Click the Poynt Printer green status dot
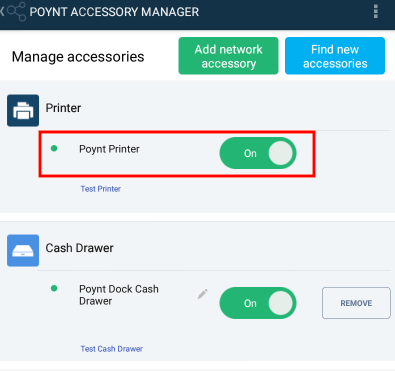Image resolution: width=395 pixels, height=371 pixels. [54, 148]
